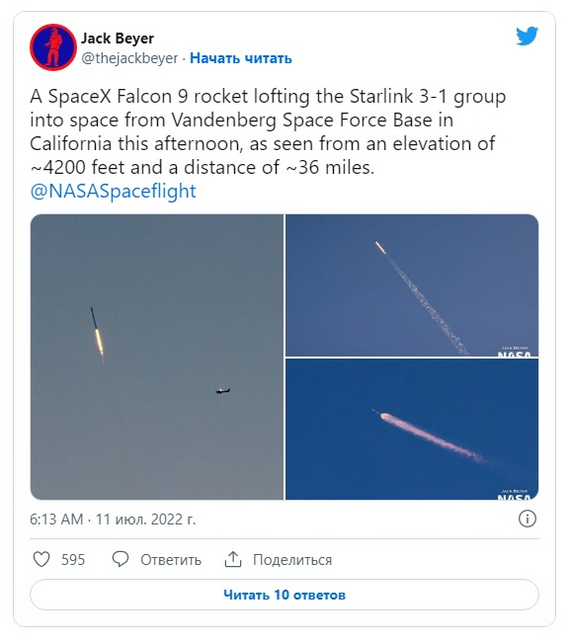Click the tweet body text
Image resolution: width=570 pixels, height=641 pixels.
[268, 132]
